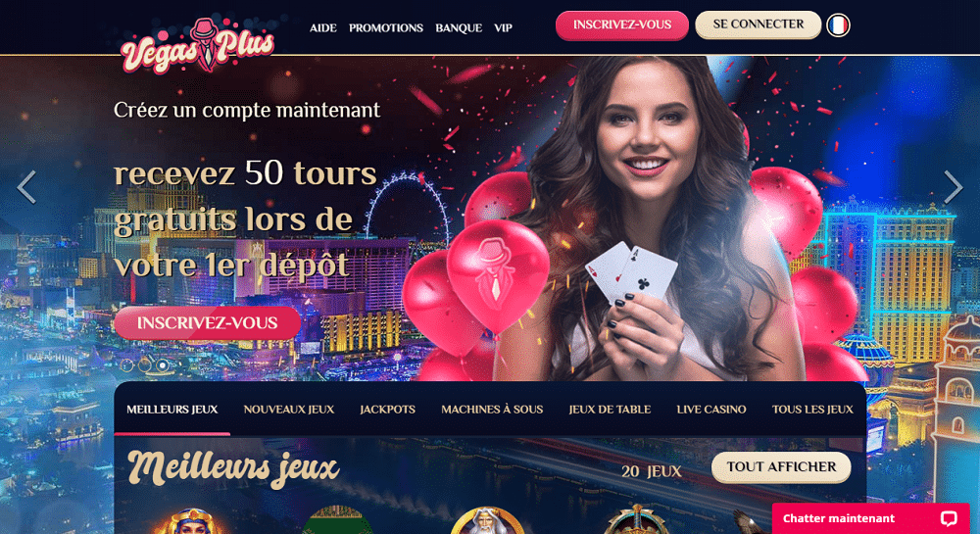980x534 pixels.
Task: Select the first carousel dot indicator
Action: pos(126,364)
